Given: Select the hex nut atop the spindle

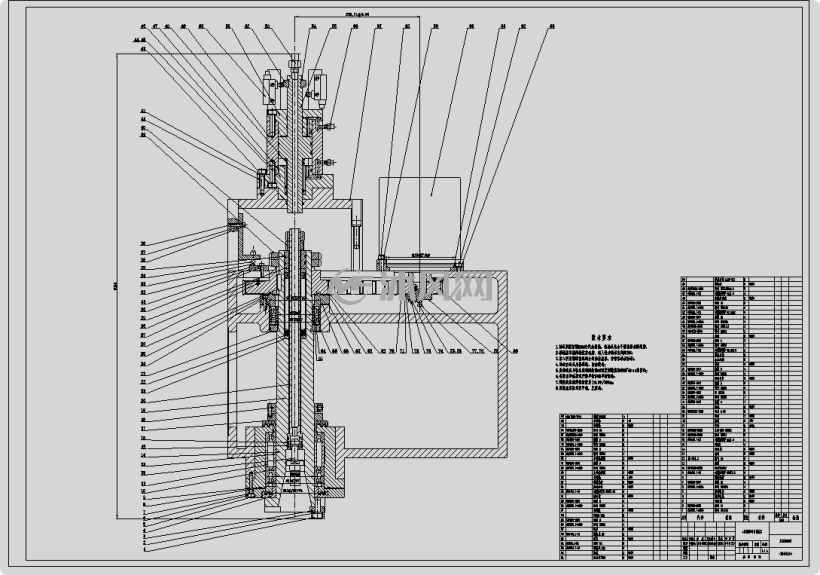Looking at the screenshot, I should 294,64.
